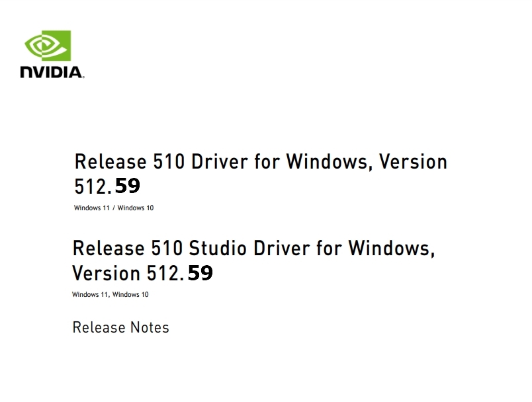
Task: Click 'Windows 10' in the slash-separated subtitle
Action: (x=136, y=208)
